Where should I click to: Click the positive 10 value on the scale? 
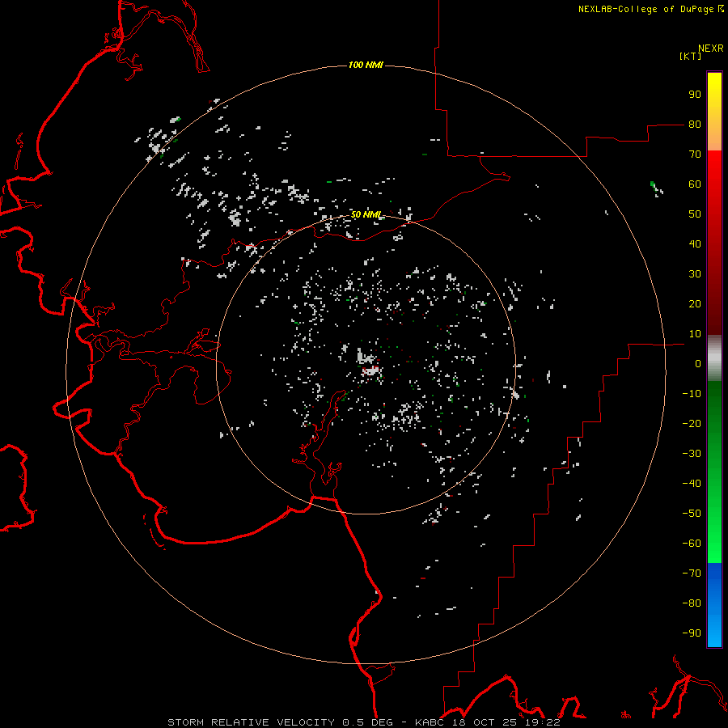695,334
